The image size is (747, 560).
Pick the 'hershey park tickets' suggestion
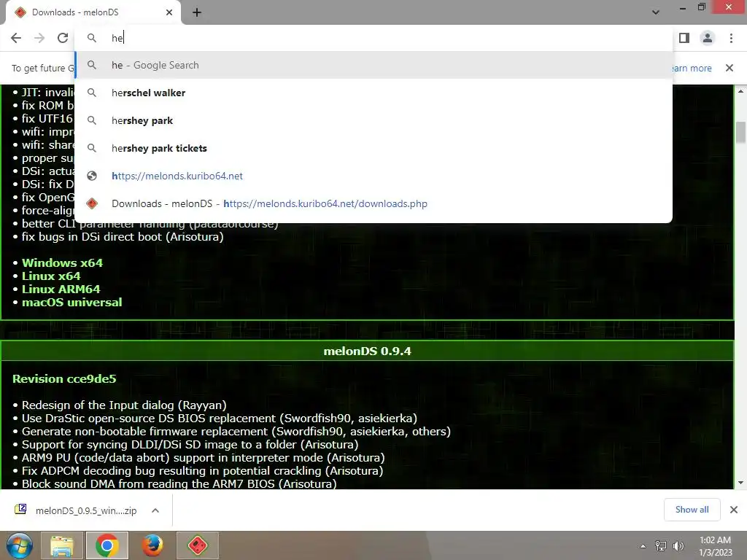pos(373,148)
